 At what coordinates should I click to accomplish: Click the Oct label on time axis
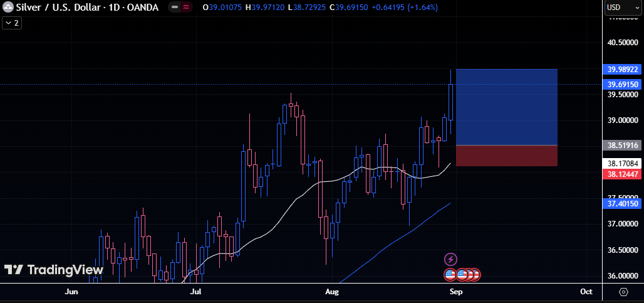pos(586,292)
